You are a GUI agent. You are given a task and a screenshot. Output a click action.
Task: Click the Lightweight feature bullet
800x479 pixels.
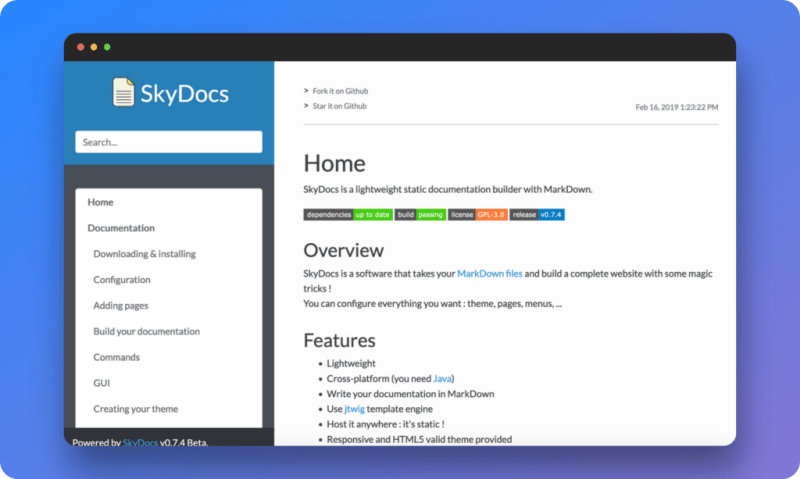point(351,364)
